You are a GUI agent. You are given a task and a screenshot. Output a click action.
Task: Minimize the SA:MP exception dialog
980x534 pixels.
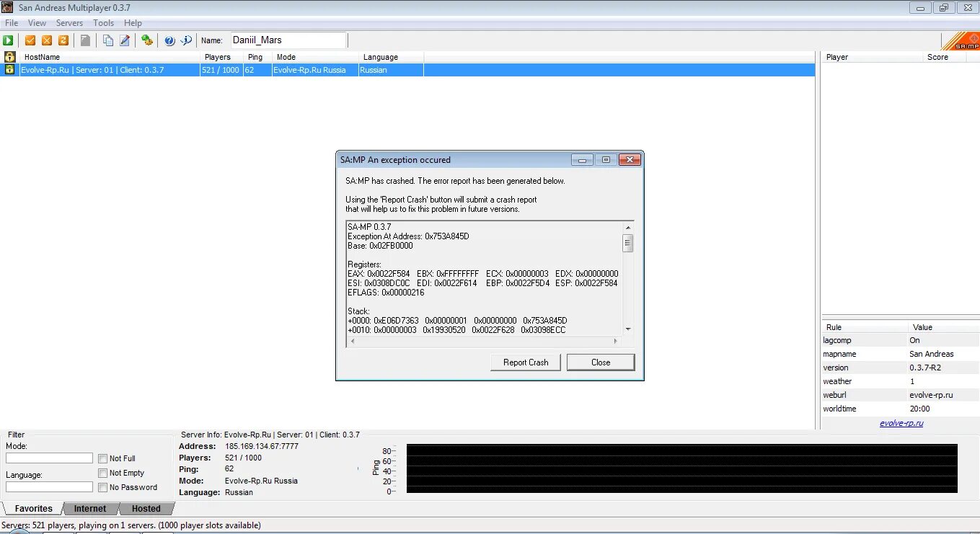pyautogui.click(x=582, y=160)
